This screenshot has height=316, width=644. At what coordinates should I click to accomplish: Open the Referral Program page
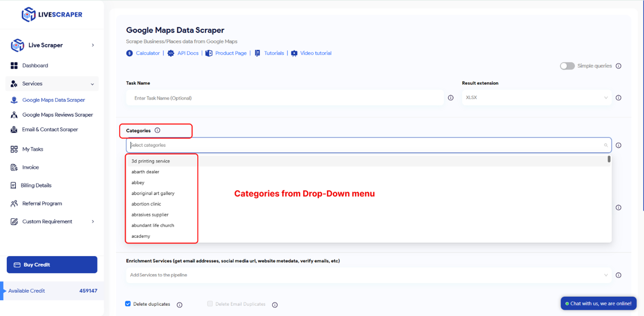click(x=42, y=203)
